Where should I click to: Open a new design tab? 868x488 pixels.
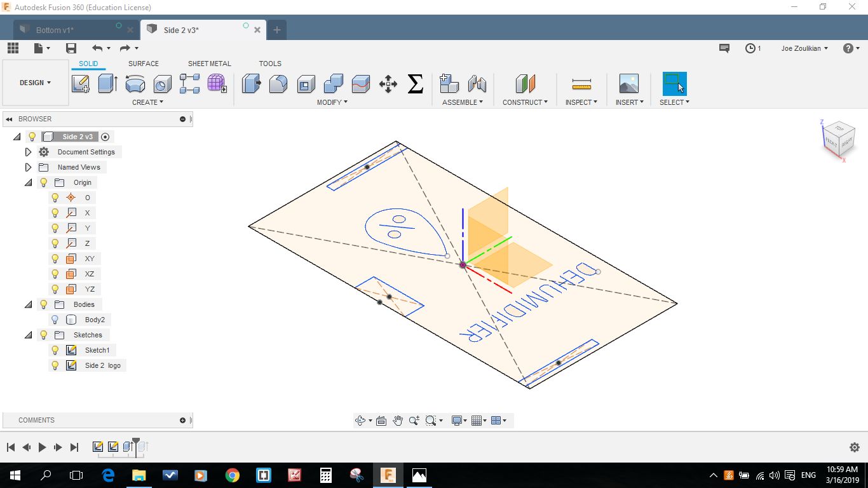277,30
